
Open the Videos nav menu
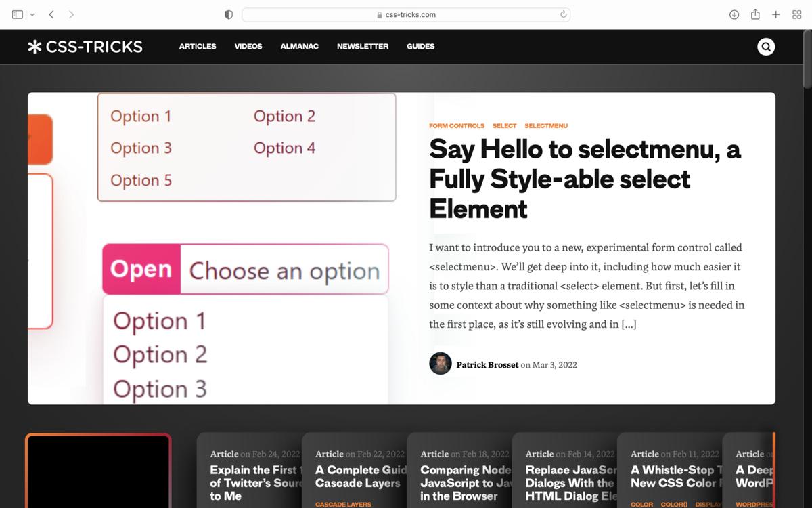point(248,47)
